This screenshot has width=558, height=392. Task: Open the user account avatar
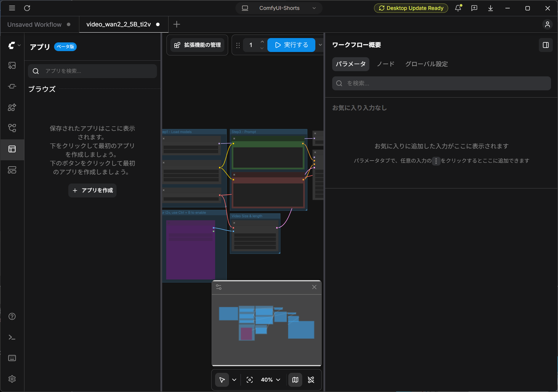coord(548,24)
